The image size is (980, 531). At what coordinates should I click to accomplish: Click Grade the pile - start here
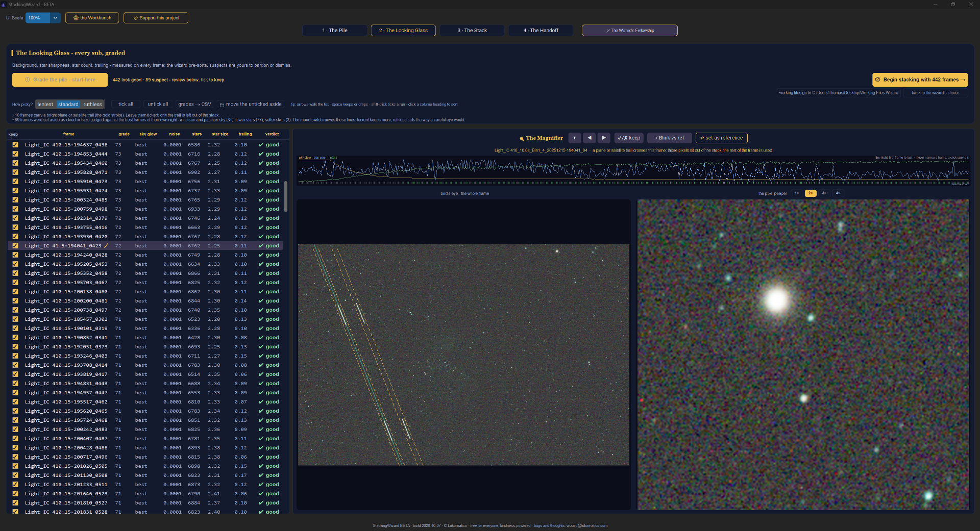[x=60, y=80]
